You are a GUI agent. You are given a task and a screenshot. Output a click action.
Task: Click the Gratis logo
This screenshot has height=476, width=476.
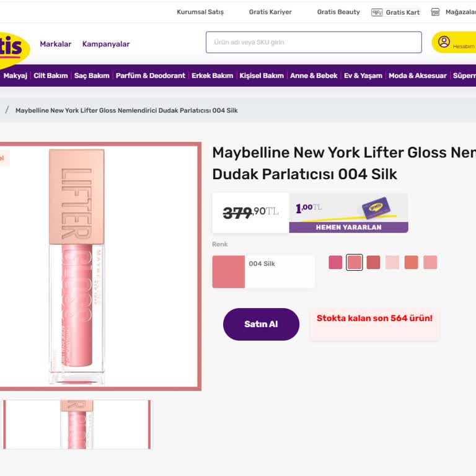[x=12, y=47]
